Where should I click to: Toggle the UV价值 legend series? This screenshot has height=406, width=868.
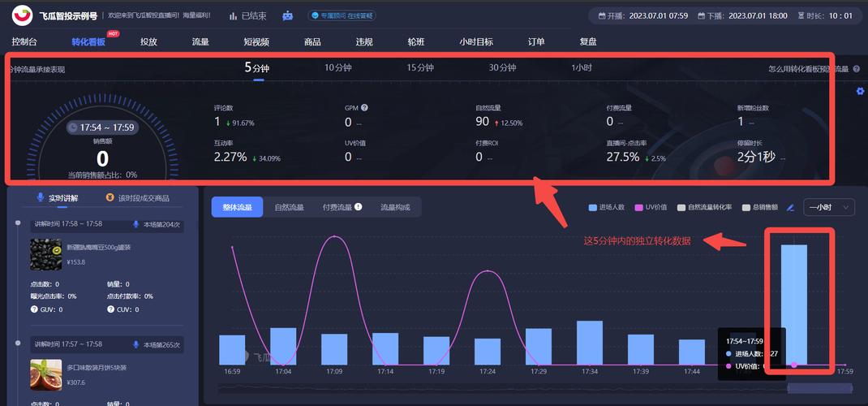click(651, 207)
